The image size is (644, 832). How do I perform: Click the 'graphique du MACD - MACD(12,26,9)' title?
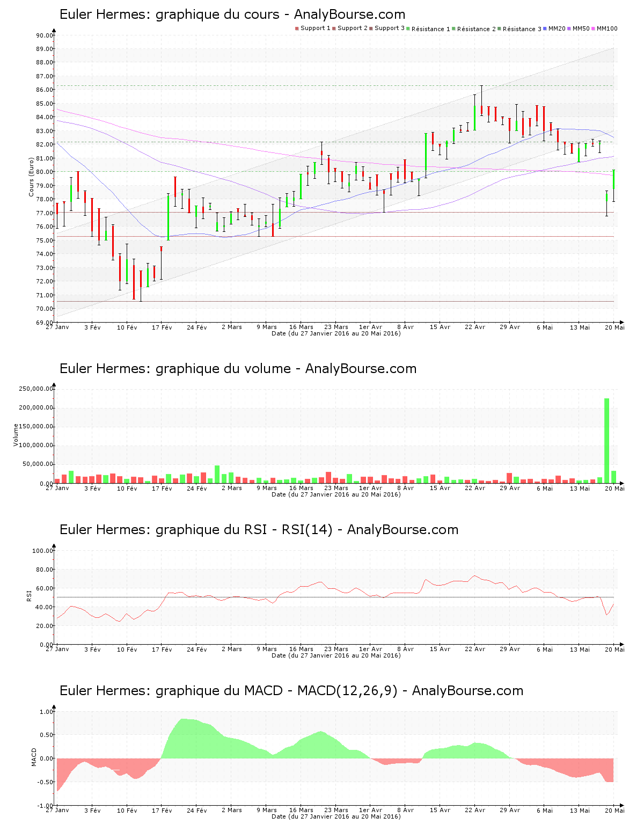(x=291, y=691)
